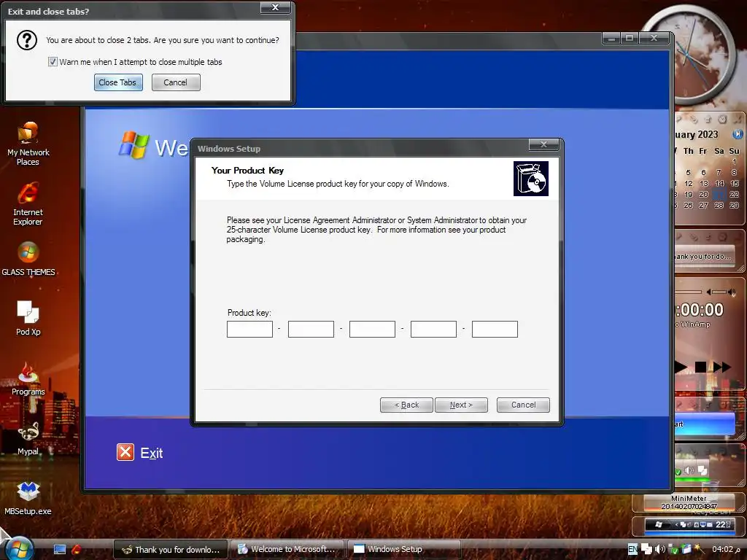747x560 pixels.
Task: Click the WinAmp gadget play button
Action: pyautogui.click(x=681, y=367)
